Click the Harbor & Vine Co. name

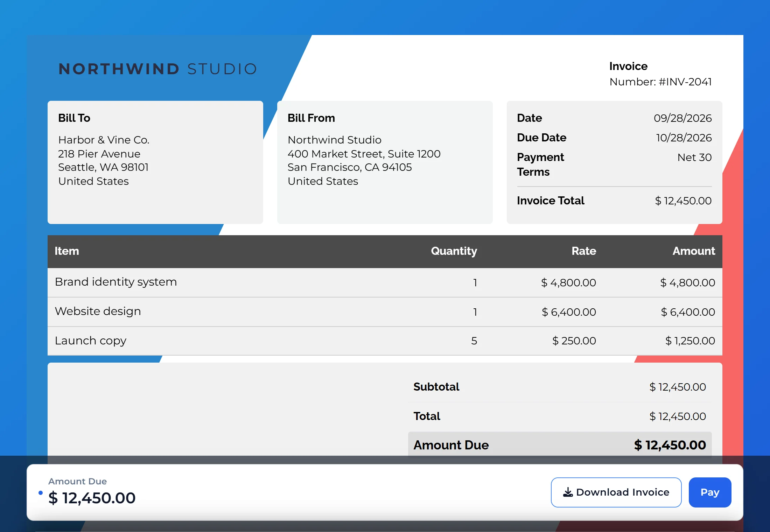[104, 140]
